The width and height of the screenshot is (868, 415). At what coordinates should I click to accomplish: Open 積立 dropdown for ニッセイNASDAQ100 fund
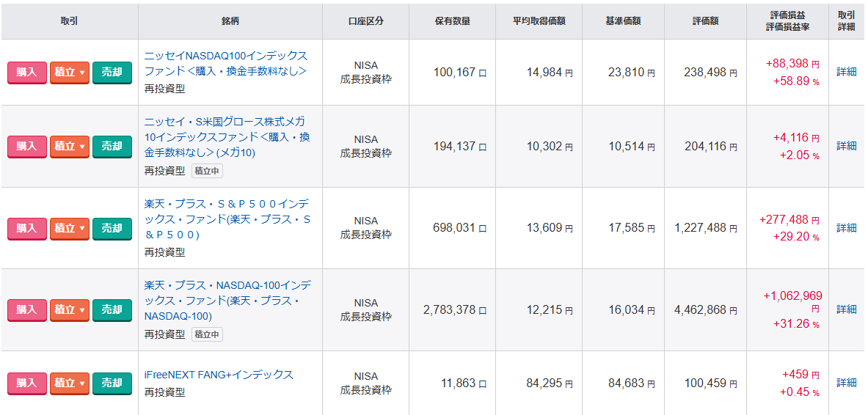coord(69,73)
